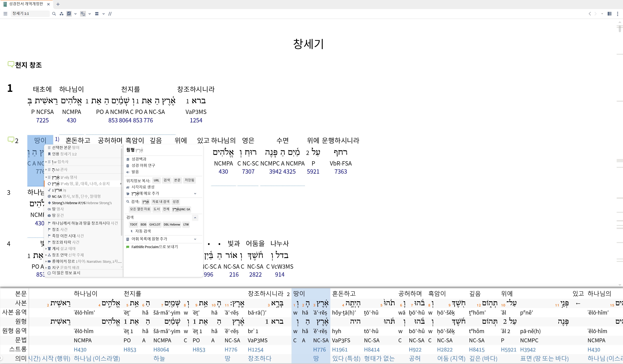This screenshot has height=364, width=623.
Task: Click the BDB lexicon button
Action: [x=143, y=224]
